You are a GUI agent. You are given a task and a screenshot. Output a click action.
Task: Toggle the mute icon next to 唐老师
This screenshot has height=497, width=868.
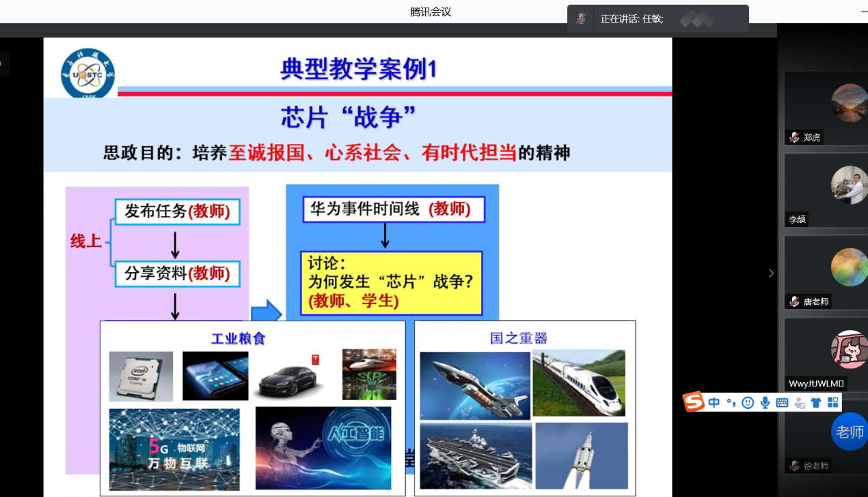794,301
